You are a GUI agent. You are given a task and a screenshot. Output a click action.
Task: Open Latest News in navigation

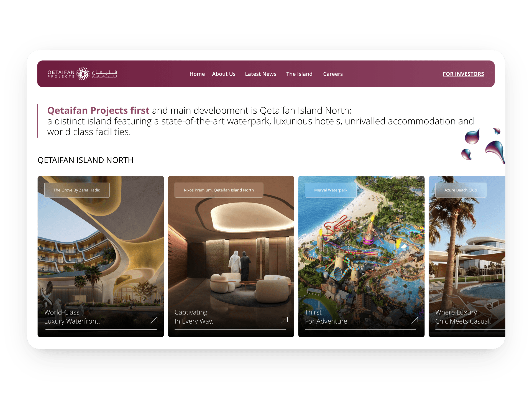pyautogui.click(x=260, y=74)
